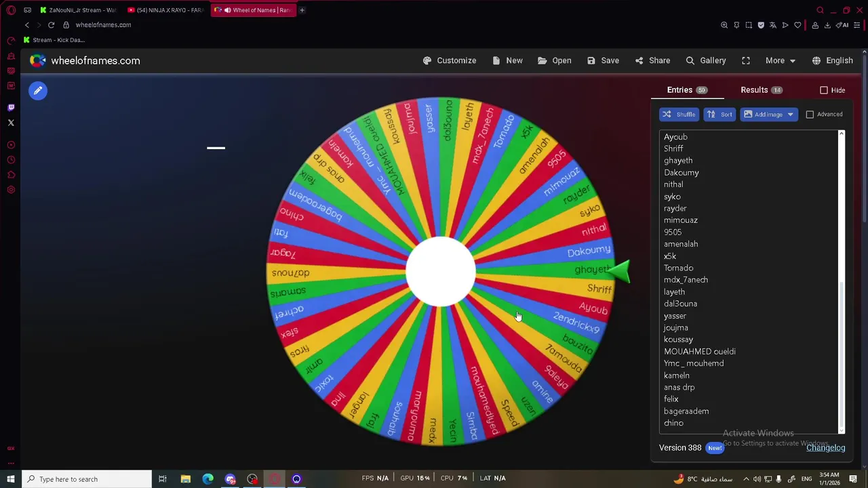868x488 pixels.
Task: Open Microsoft Edge from the taskbar
Action: 208,479
